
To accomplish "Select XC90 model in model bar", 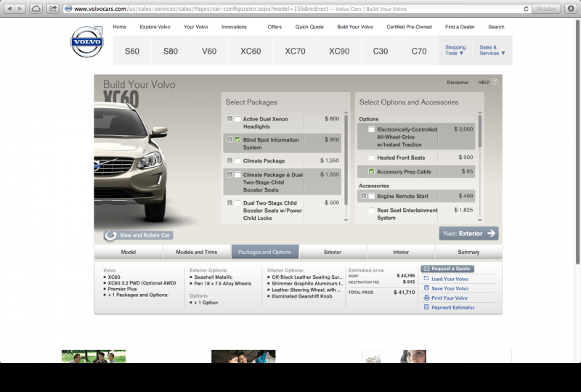I will tap(339, 51).
